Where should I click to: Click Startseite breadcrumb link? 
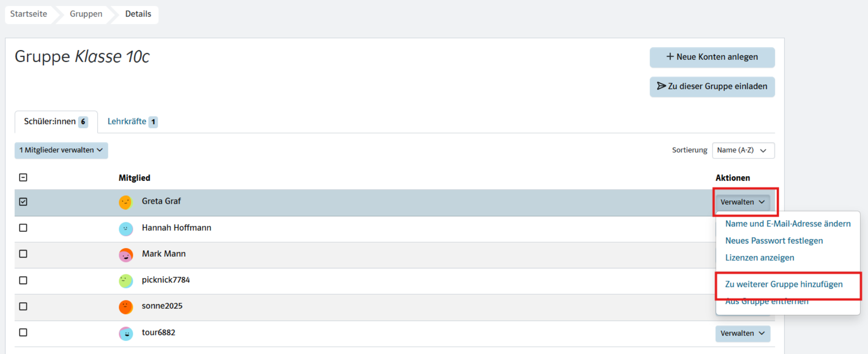pos(29,14)
